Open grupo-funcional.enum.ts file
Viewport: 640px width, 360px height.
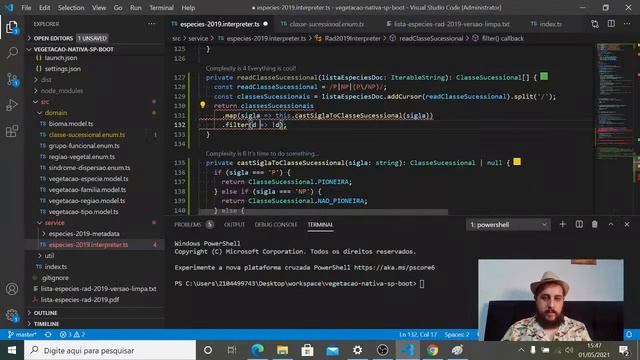point(84,146)
